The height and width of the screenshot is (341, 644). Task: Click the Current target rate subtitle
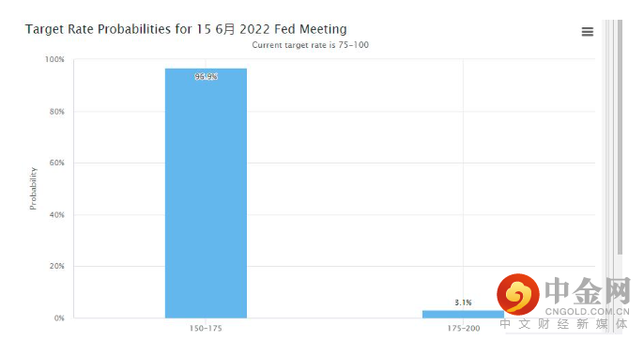tap(310, 45)
